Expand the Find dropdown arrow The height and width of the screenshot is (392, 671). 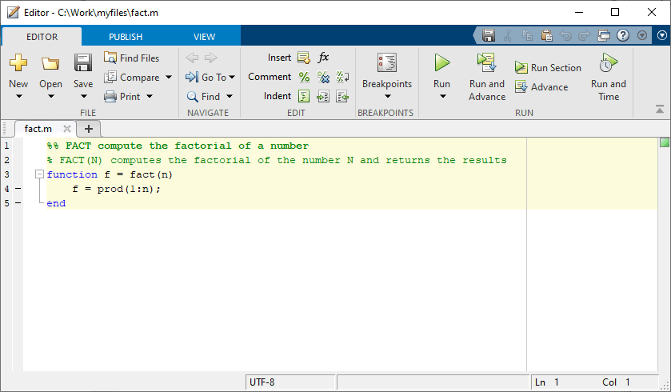click(229, 96)
